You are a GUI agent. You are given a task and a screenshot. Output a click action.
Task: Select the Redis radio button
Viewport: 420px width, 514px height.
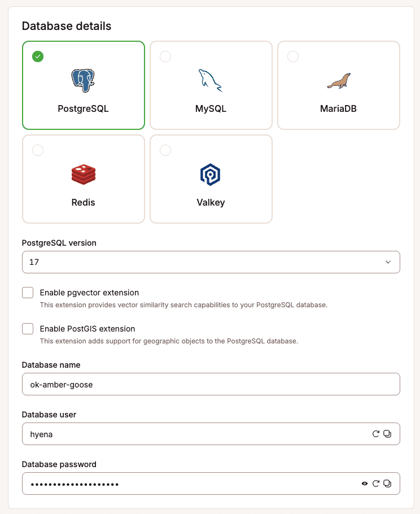(37, 150)
